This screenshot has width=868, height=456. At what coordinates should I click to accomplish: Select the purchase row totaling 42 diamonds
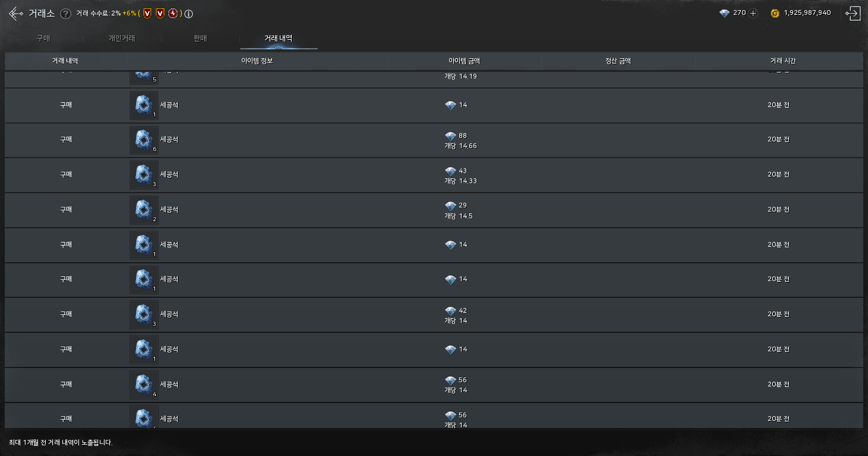[434, 315]
